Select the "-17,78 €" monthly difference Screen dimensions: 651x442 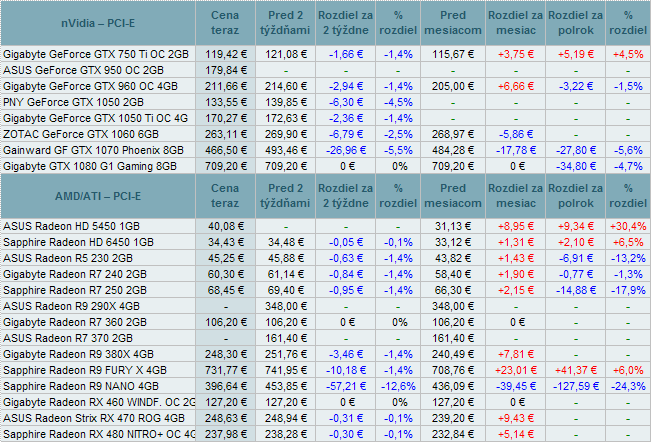click(516, 150)
